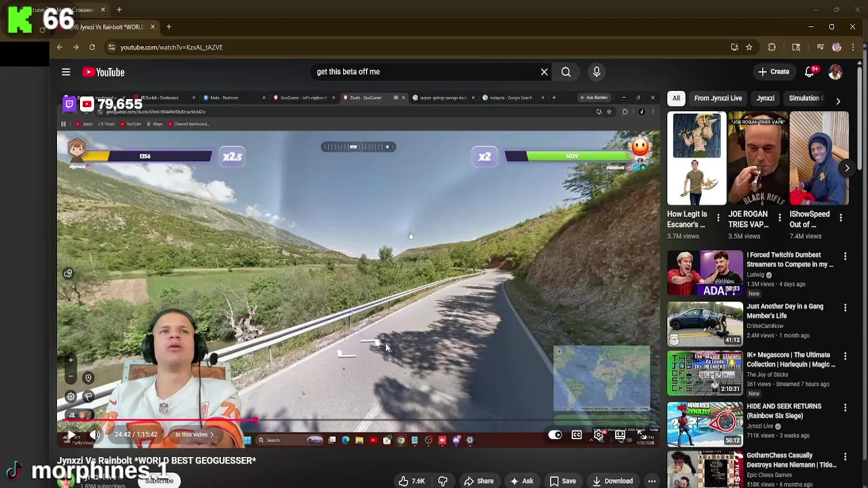Open options for the HIDE AND SEEK video
This screenshot has height=488, width=868.
pyautogui.click(x=845, y=408)
